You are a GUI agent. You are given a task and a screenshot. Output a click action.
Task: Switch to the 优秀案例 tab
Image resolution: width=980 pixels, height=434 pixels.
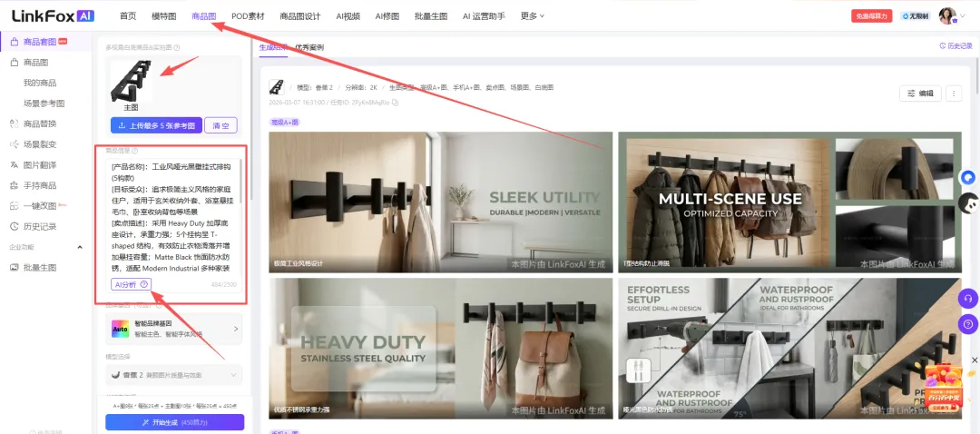pos(309,47)
